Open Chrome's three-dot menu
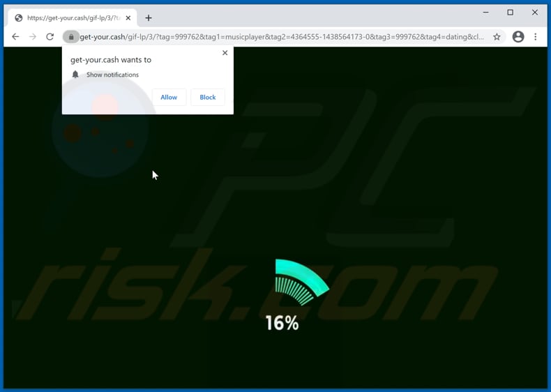The height and width of the screenshot is (392, 551). coord(535,36)
